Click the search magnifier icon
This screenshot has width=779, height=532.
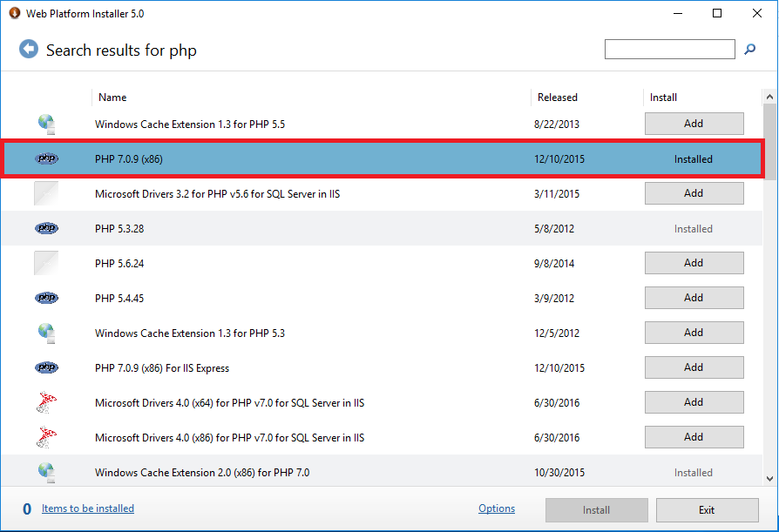tap(749, 50)
